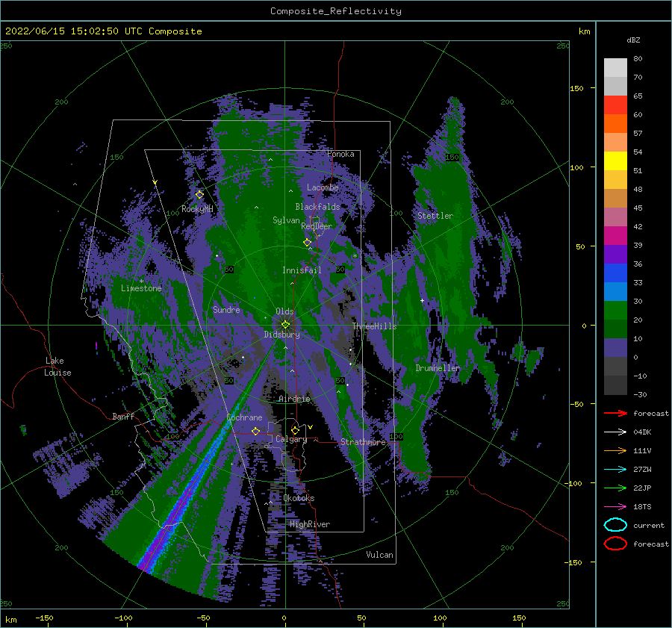Click the Stettler town label
672x628 pixels.
click(x=435, y=216)
